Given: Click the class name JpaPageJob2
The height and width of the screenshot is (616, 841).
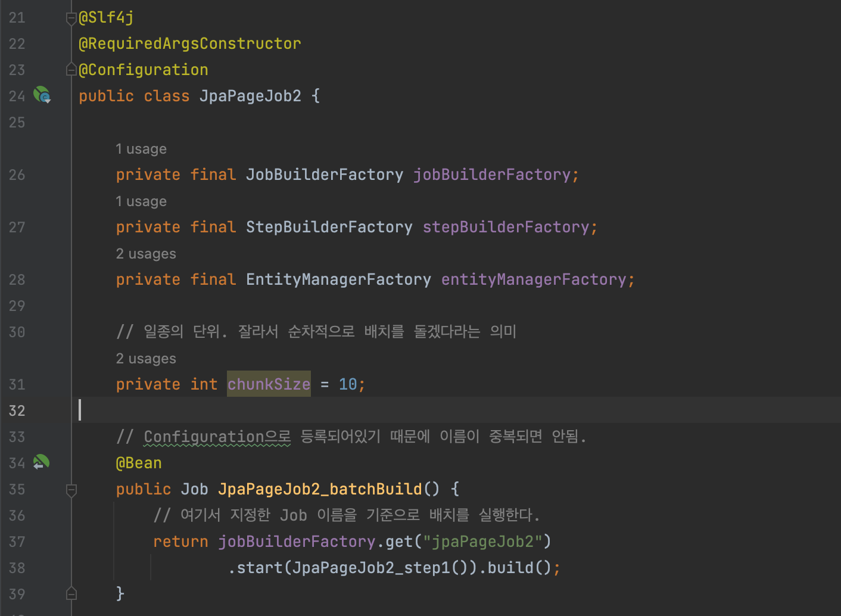Looking at the screenshot, I should pyautogui.click(x=250, y=95).
